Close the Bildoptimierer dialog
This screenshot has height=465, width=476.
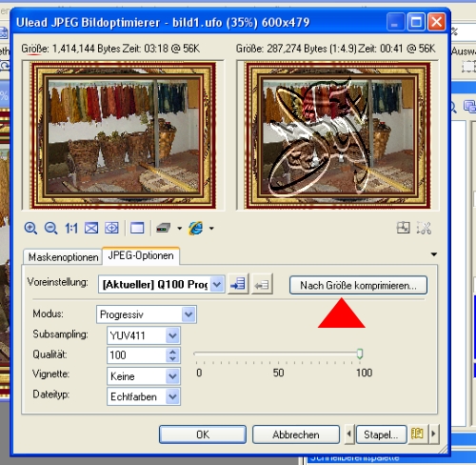436,22
